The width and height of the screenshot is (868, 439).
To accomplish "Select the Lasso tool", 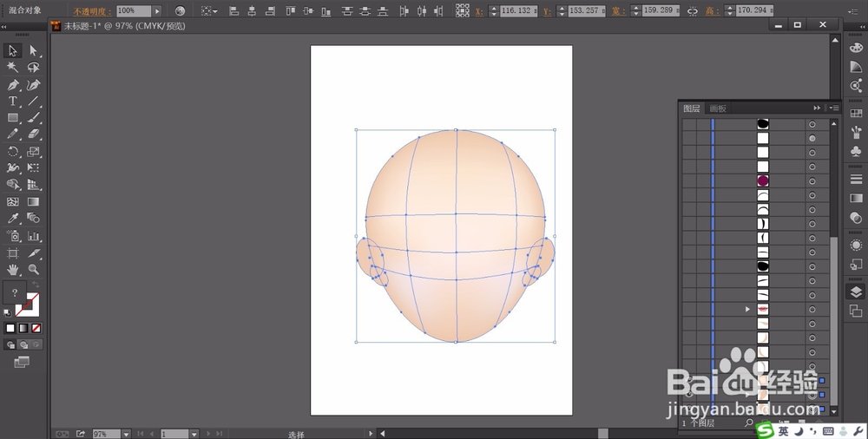I will [33, 68].
